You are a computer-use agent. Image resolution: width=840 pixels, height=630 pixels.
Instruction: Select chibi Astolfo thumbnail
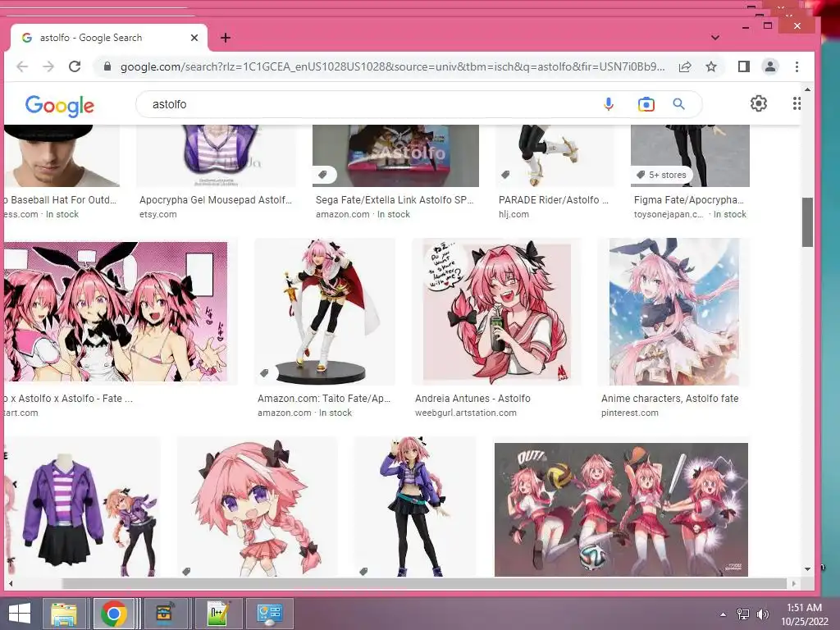pos(257,507)
